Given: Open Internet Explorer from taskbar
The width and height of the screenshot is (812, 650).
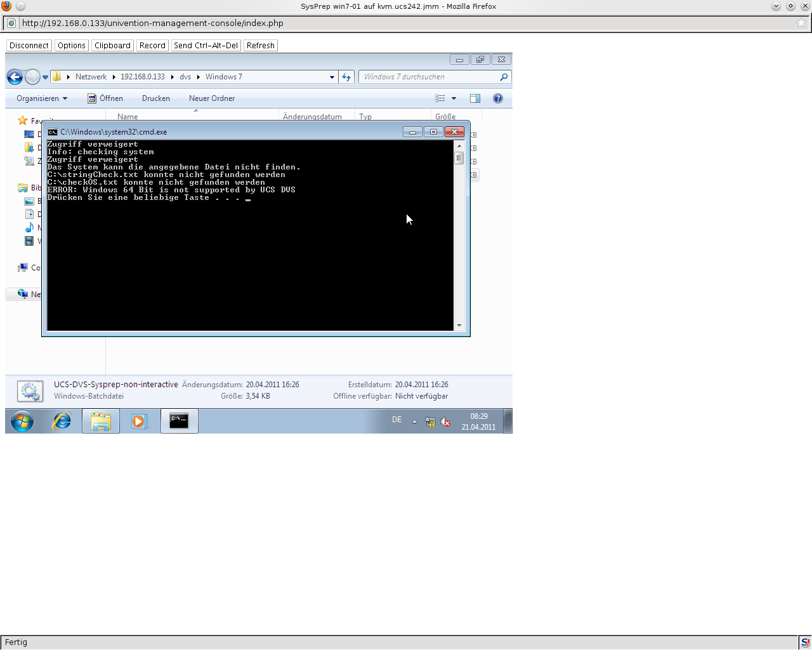Looking at the screenshot, I should coord(62,421).
